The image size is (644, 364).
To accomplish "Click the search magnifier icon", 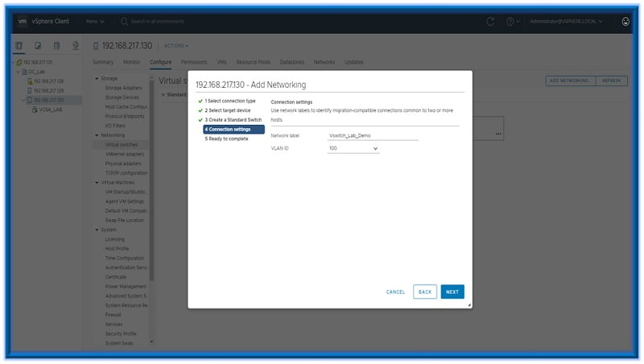I will pyautogui.click(x=125, y=21).
